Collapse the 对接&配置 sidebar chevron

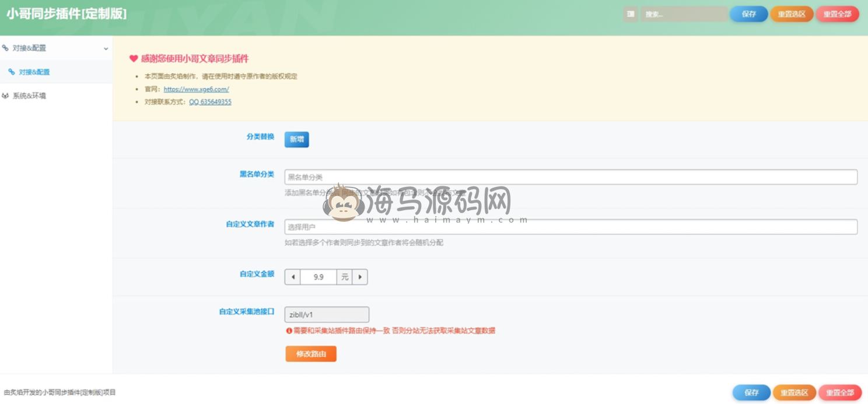(x=106, y=48)
